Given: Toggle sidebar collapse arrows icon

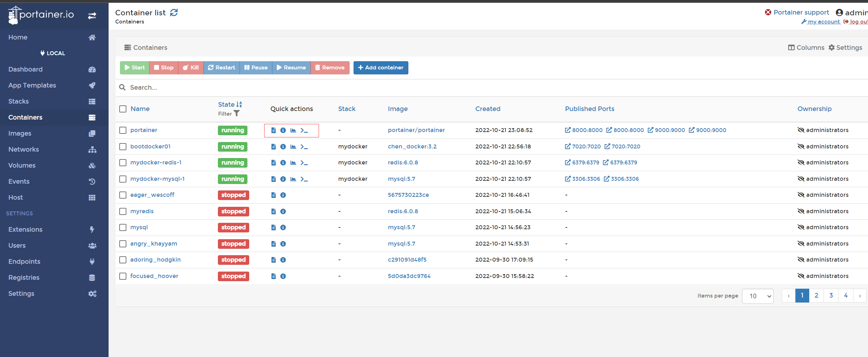Looking at the screenshot, I should pos(92,16).
